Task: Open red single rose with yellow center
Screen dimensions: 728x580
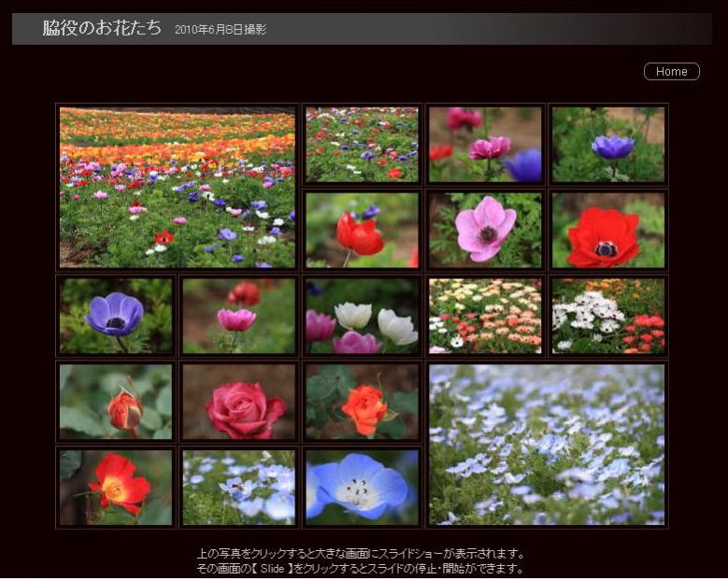Action: pyautogui.click(x=116, y=488)
